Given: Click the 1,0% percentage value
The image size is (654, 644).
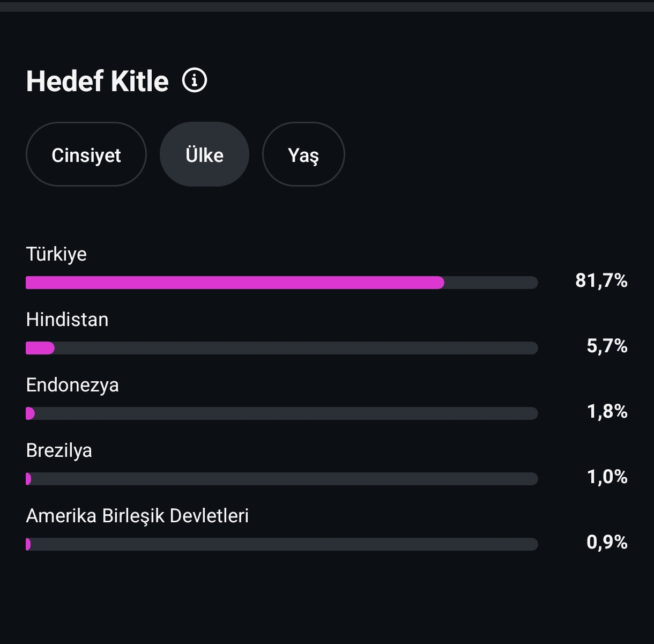Looking at the screenshot, I should tap(607, 477).
